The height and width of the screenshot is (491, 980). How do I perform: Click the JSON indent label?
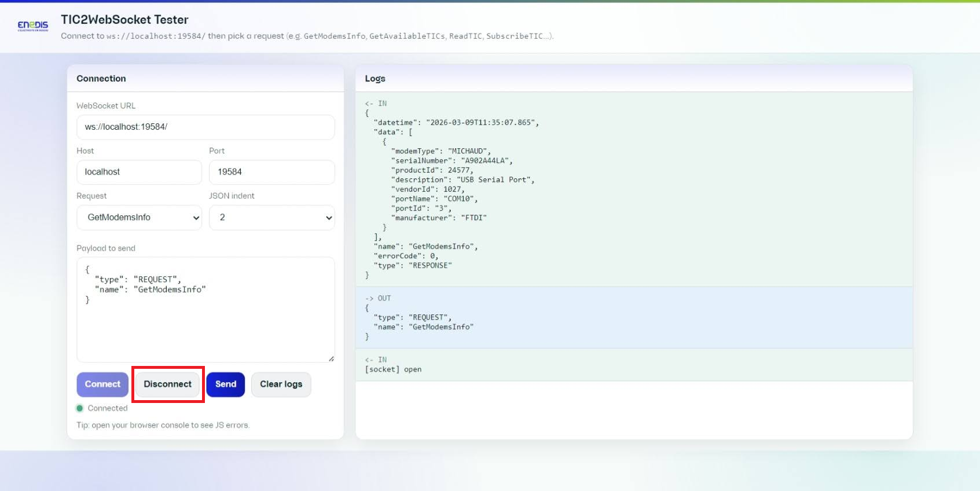[232, 196]
